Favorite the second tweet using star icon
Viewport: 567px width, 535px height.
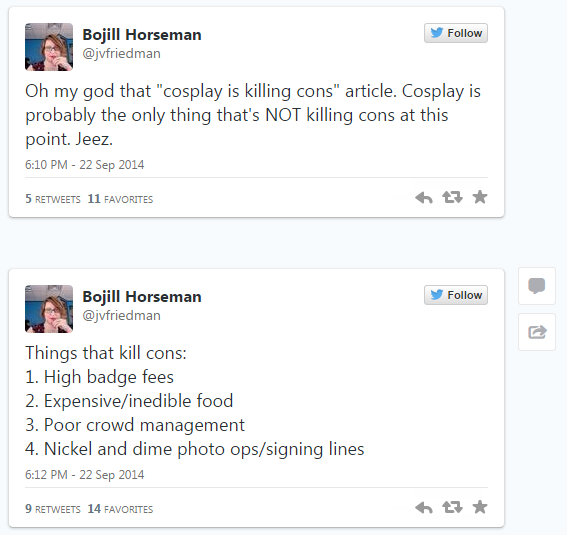(x=480, y=507)
